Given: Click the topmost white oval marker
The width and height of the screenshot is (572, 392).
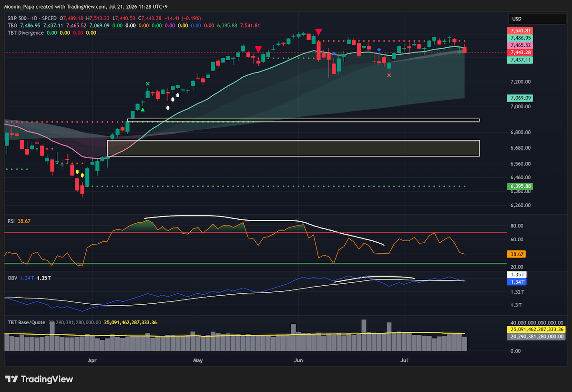Looking at the screenshot, I should [178, 95].
